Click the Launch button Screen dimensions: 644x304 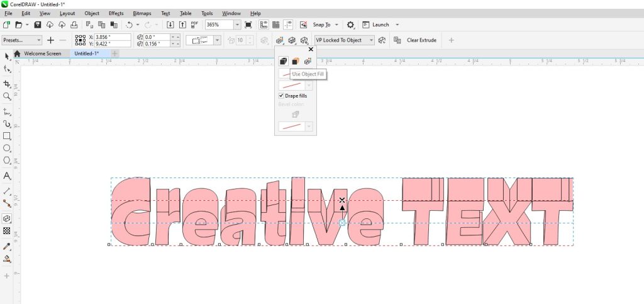pos(380,25)
